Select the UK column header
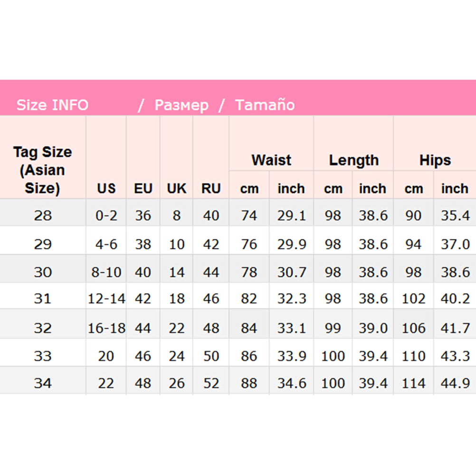The height and width of the screenshot is (476, 476). pyautogui.click(x=177, y=189)
